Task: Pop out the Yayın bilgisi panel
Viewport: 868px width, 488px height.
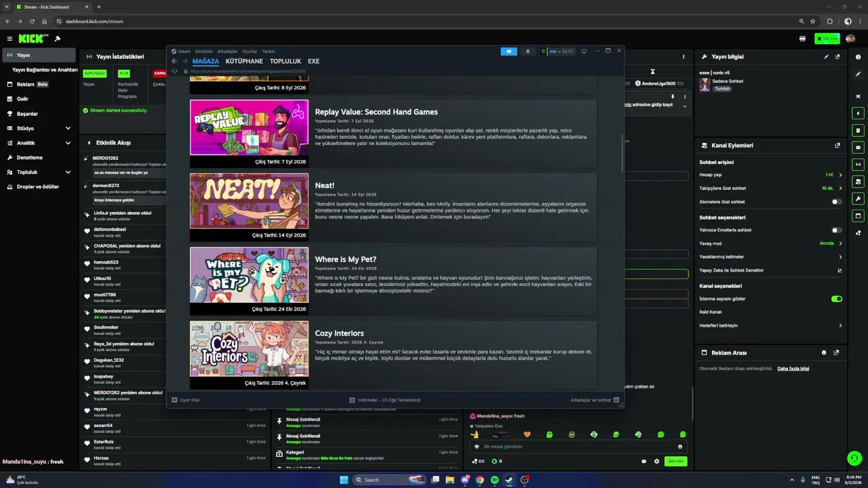Action: click(x=837, y=57)
